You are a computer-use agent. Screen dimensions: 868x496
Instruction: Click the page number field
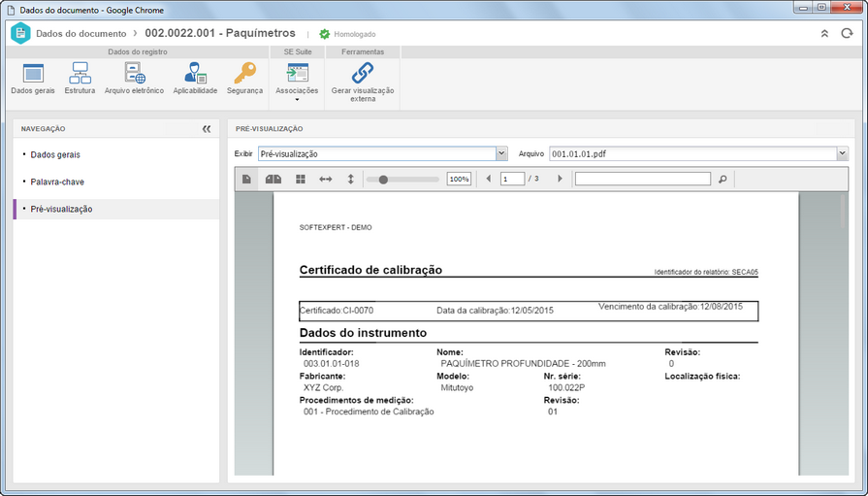pos(513,179)
